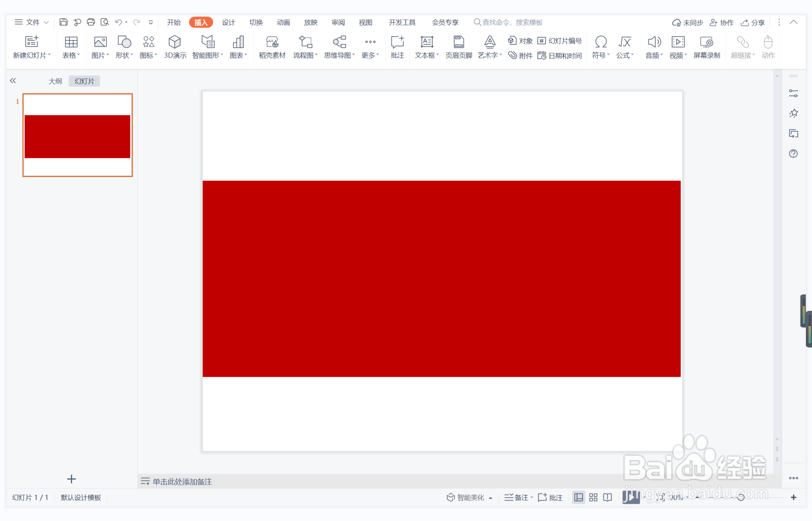Insert audio (音频)
Viewport: 812px width, 521px height.
click(654, 47)
